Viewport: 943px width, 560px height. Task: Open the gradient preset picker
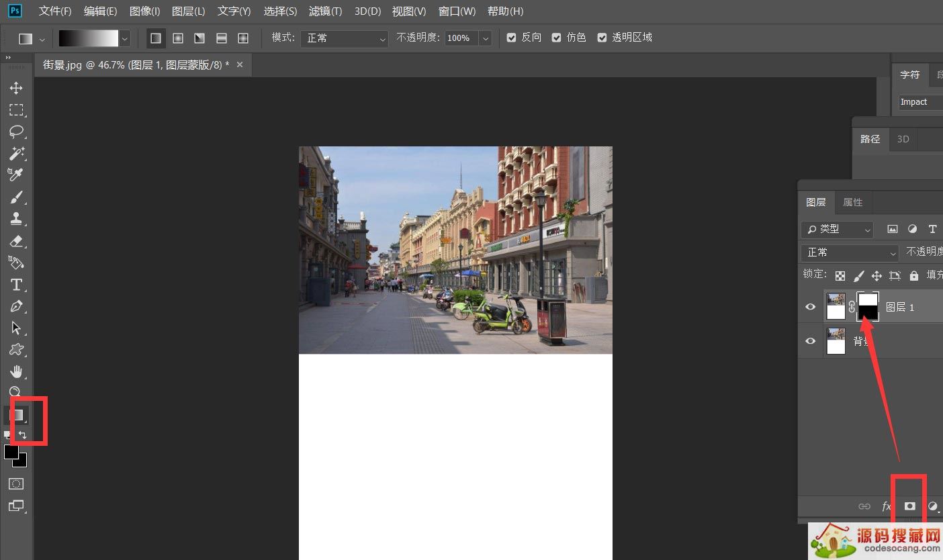124,38
